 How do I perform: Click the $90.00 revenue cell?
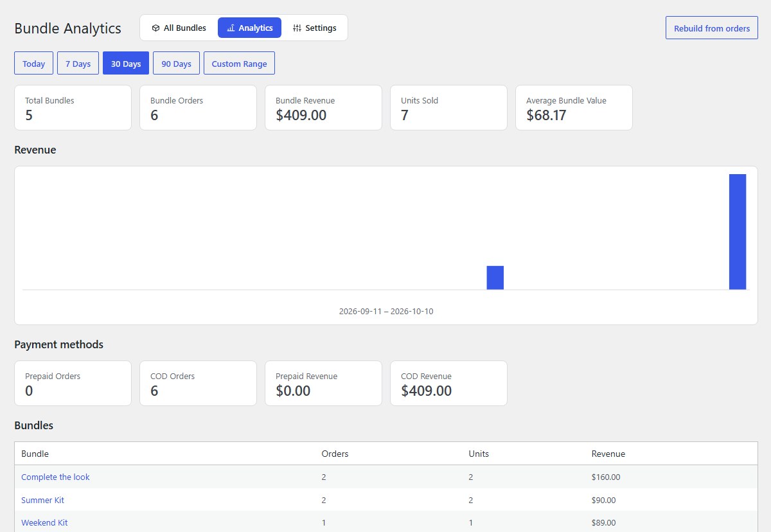[603, 500]
